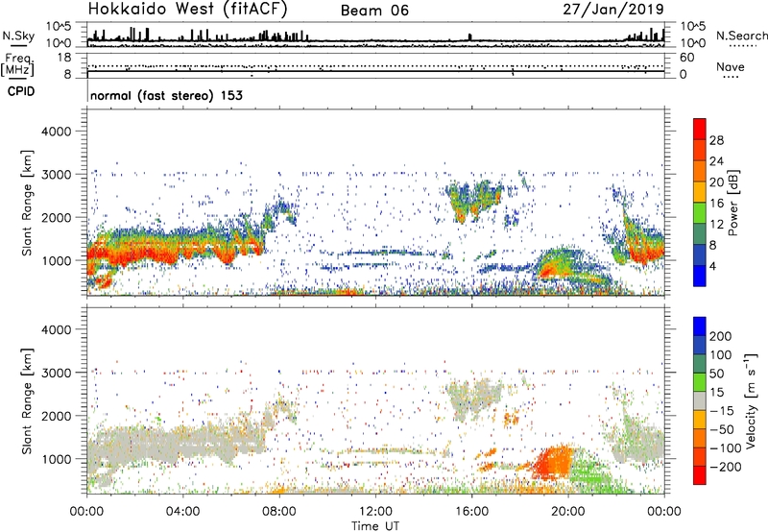Click '1000' tick in velocity panel
Viewport: 768px width, 532px height.
coord(56,459)
